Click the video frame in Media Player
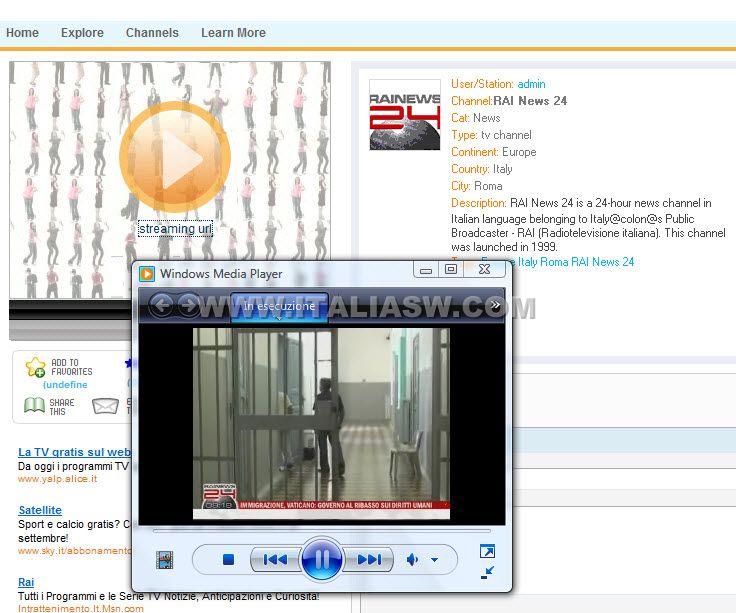The image size is (736, 613). [322, 423]
